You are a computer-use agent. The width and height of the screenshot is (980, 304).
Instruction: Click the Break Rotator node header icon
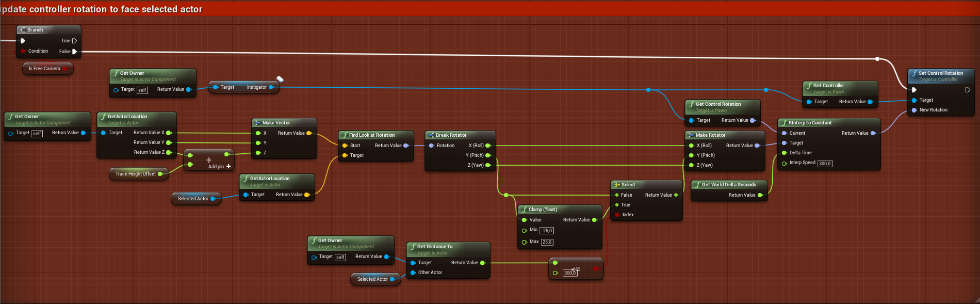click(x=431, y=135)
